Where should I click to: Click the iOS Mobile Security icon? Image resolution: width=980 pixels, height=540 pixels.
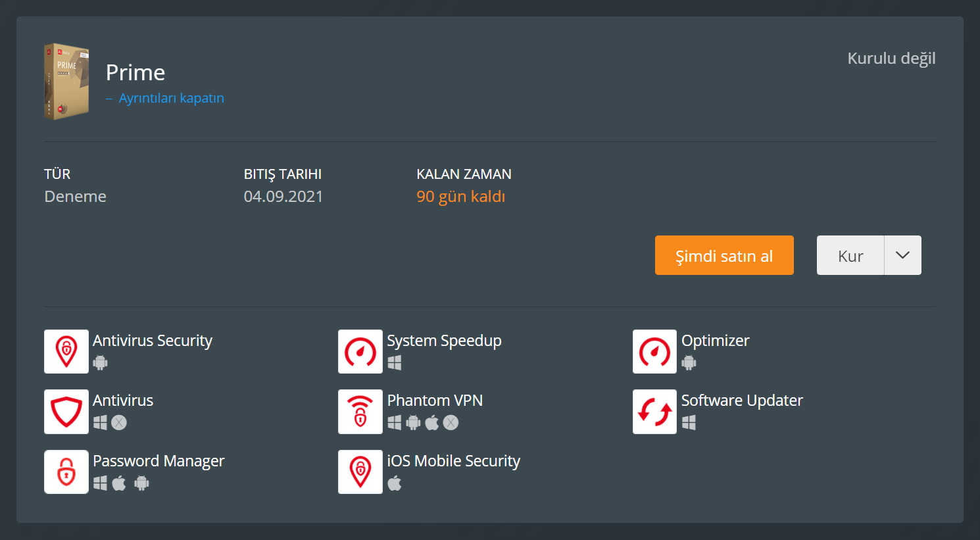click(360, 472)
